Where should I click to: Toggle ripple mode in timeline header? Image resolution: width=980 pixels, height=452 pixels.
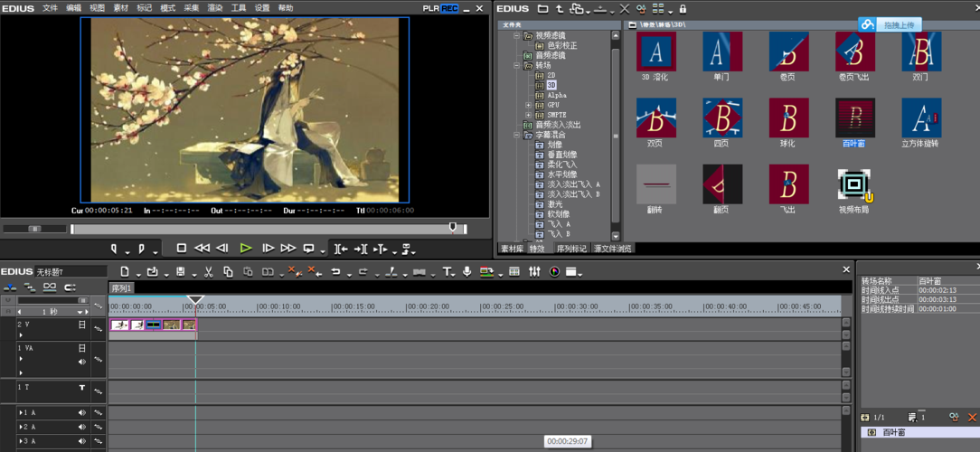tap(29, 287)
